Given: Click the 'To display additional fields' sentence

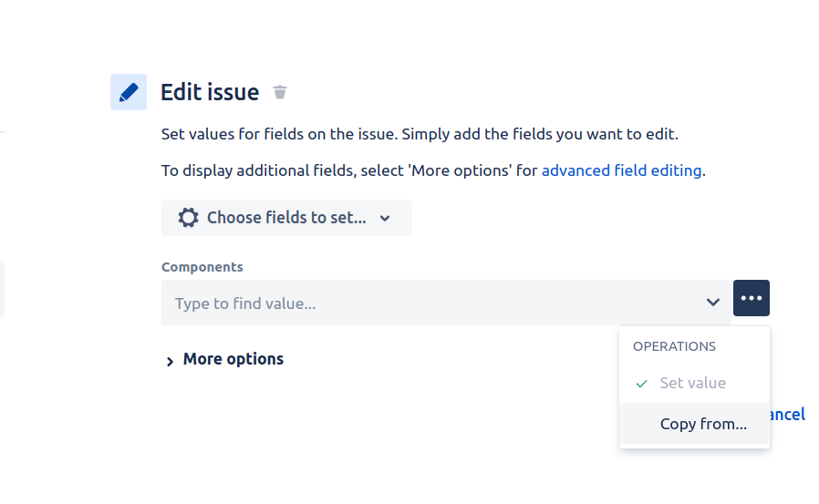Looking at the screenshot, I should click(433, 170).
